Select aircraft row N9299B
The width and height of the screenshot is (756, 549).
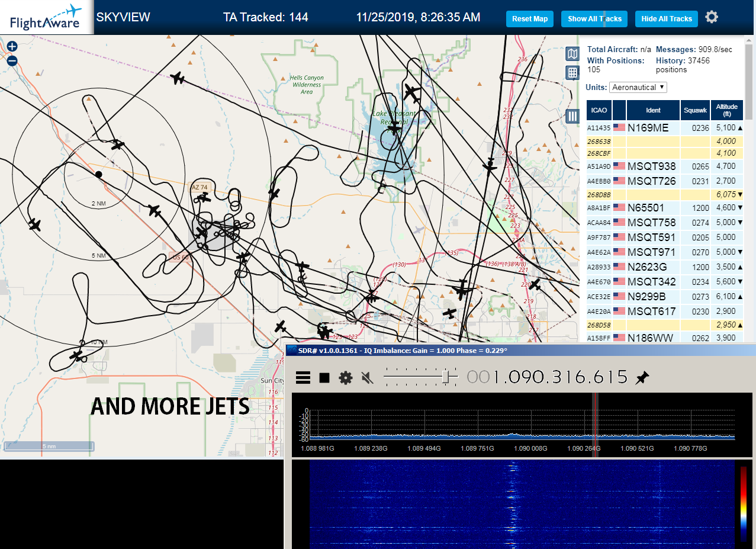(x=665, y=297)
